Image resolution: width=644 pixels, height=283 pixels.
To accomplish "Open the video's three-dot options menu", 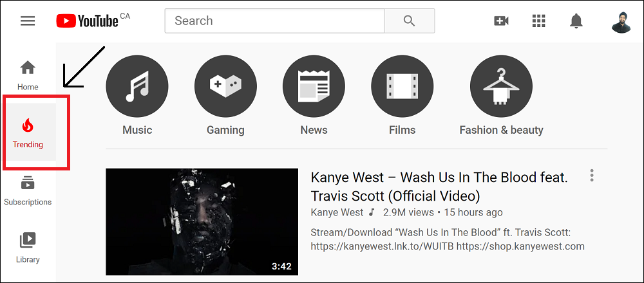I will 592,175.
